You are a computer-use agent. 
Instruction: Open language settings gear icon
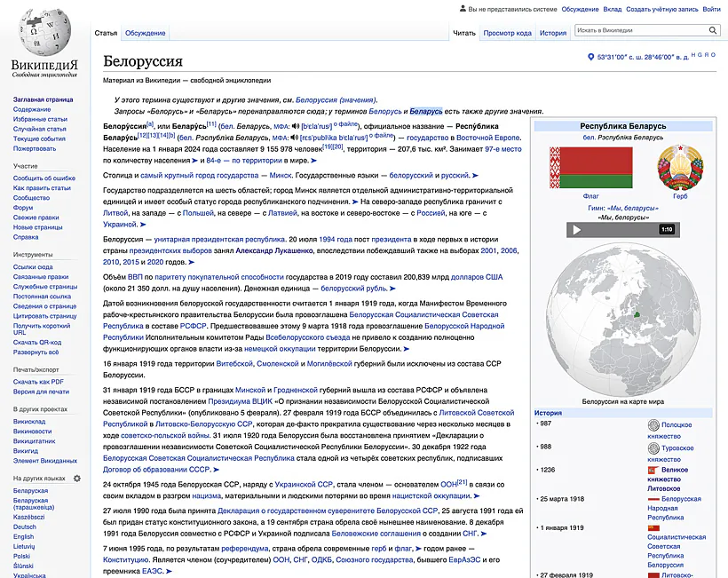[x=77, y=479]
